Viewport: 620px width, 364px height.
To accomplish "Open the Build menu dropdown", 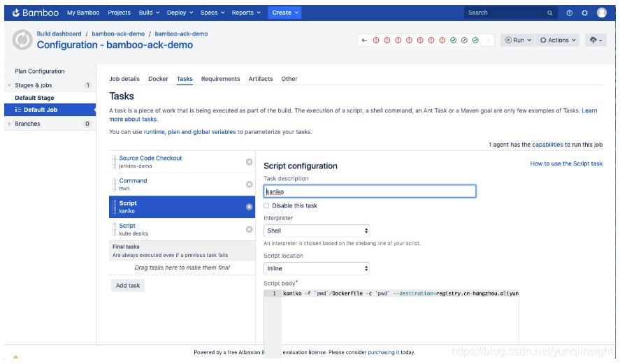I will 149,13.
